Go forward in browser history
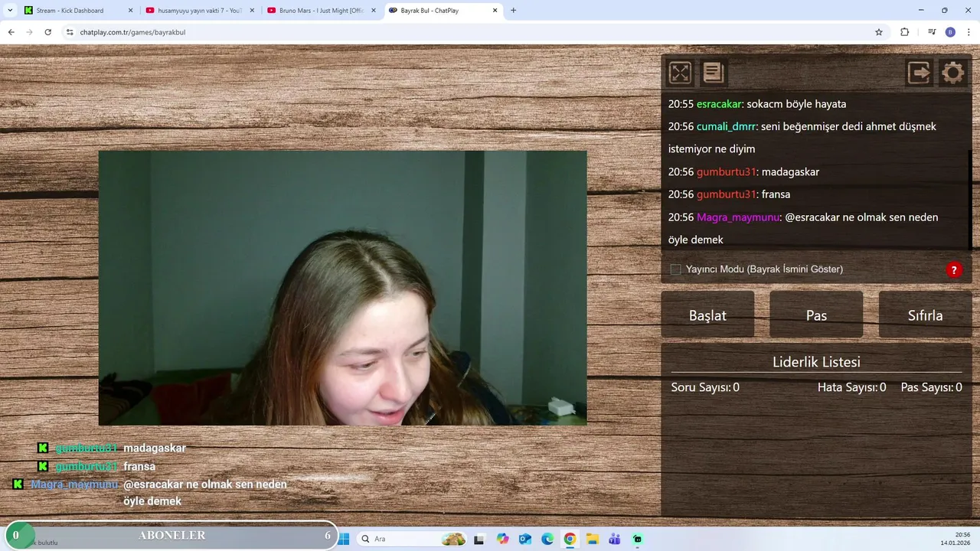 29,32
